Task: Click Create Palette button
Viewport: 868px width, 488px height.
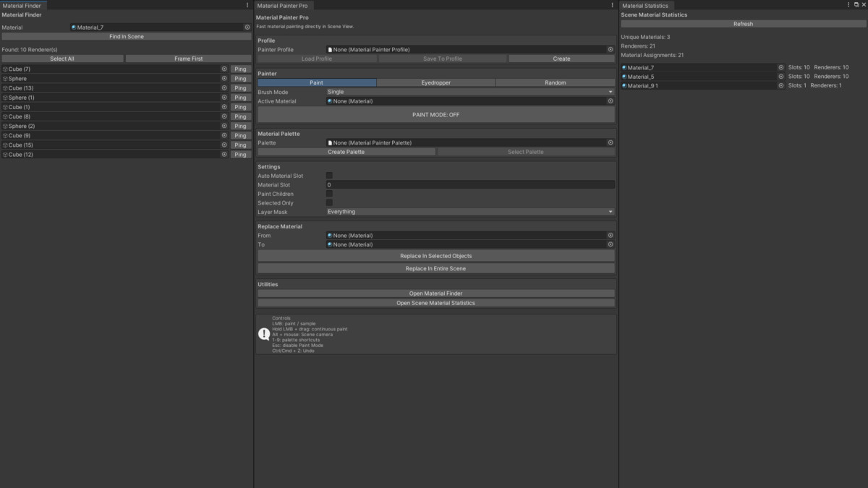Action: (346, 152)
